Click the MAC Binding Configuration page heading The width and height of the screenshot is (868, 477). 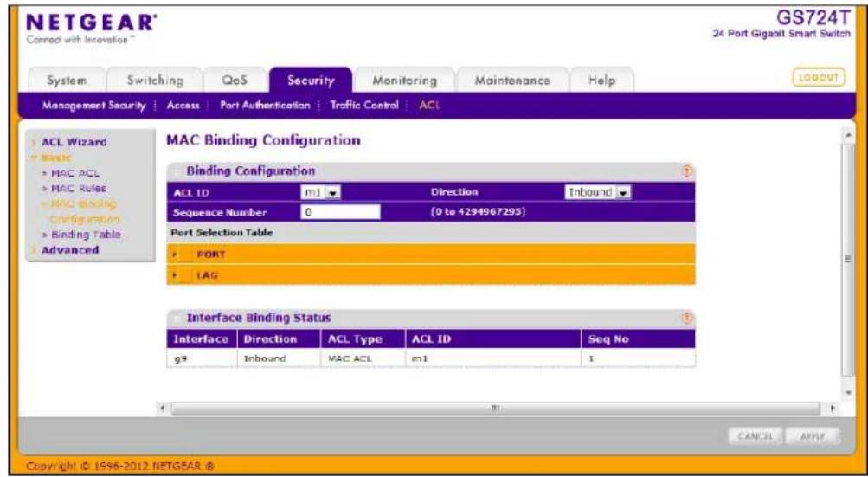[x=263, y=140]
